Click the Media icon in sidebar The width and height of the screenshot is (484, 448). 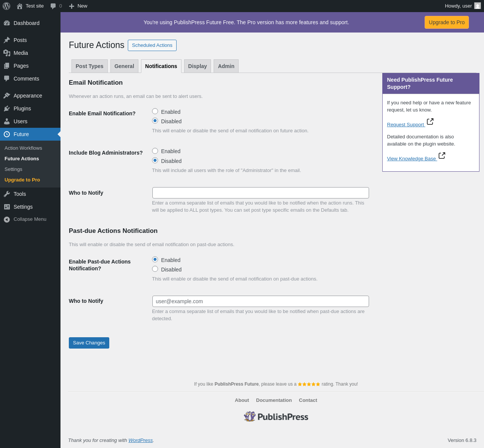pyautogui.click(x=7, y=53)
